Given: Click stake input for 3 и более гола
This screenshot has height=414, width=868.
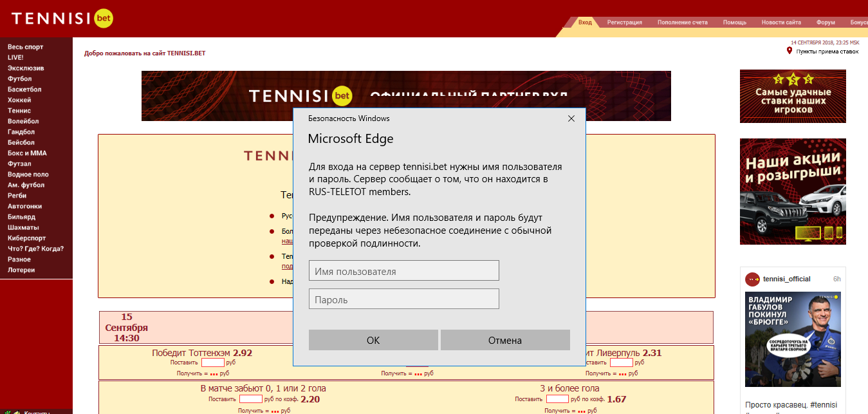Looking at the screenshot, I should point(557,399).
